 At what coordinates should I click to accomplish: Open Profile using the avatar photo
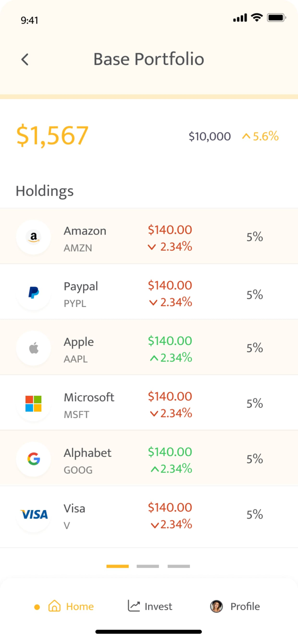[x=216, y=606]
